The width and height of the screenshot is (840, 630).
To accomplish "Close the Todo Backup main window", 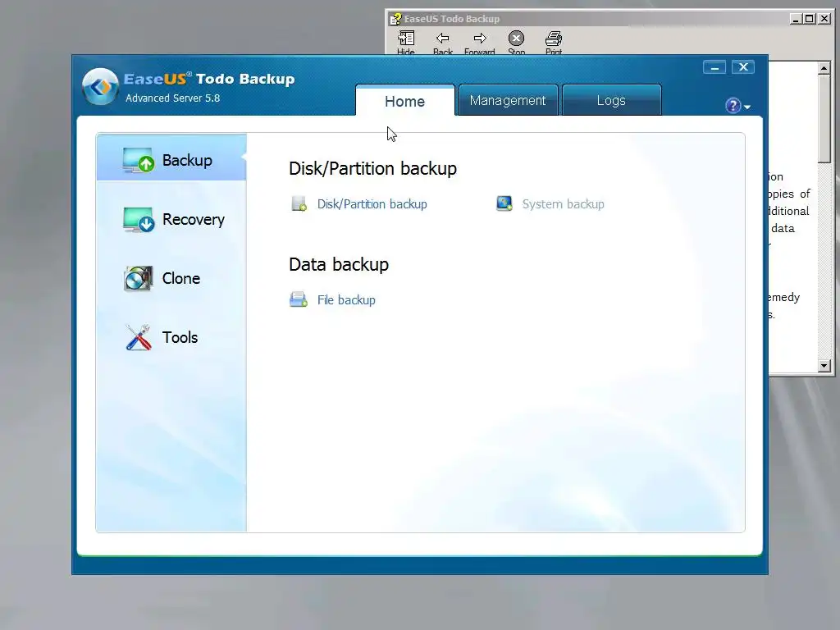I will click(743, 67).
